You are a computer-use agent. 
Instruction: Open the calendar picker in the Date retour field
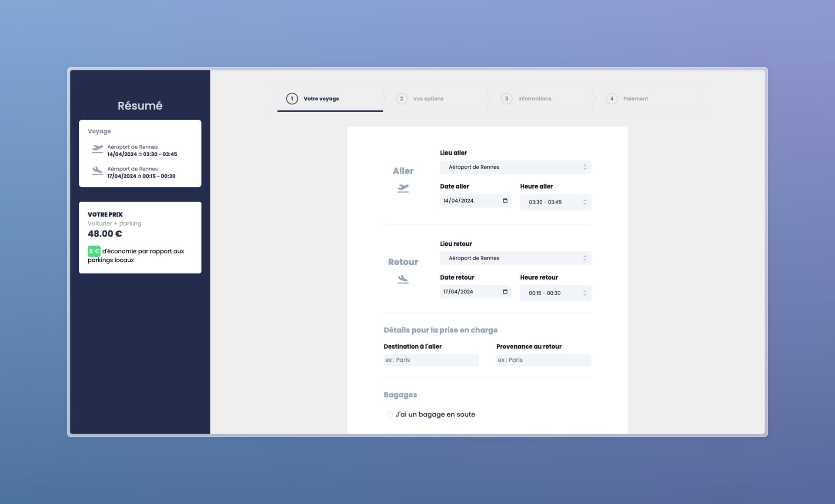(505, 292)
